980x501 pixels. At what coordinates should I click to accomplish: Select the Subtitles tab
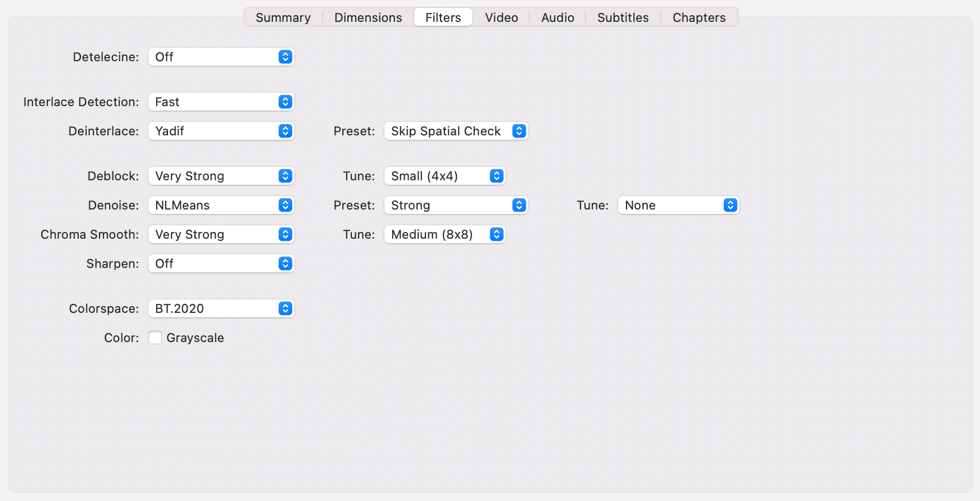[x=623, y=17]
